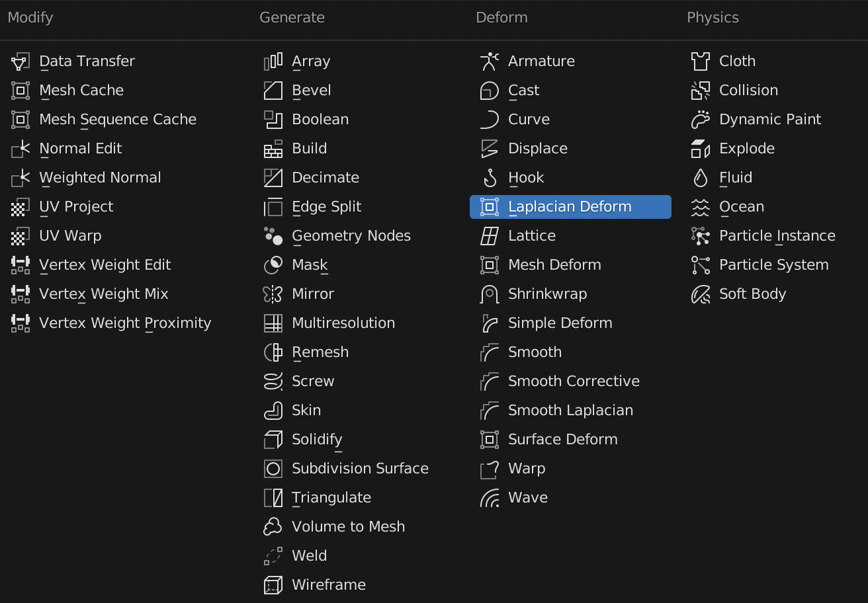Choose the Boolean modifier entry

(x=320, y=120)
